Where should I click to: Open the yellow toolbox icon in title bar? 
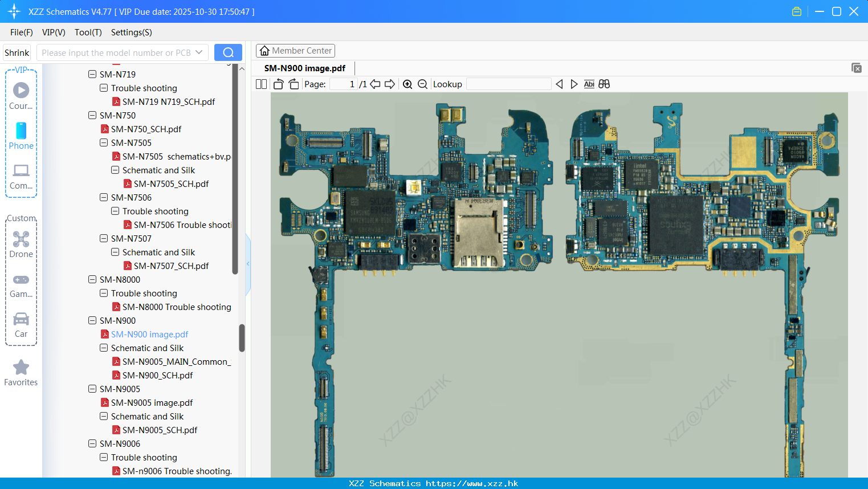[x=797, y=11]
